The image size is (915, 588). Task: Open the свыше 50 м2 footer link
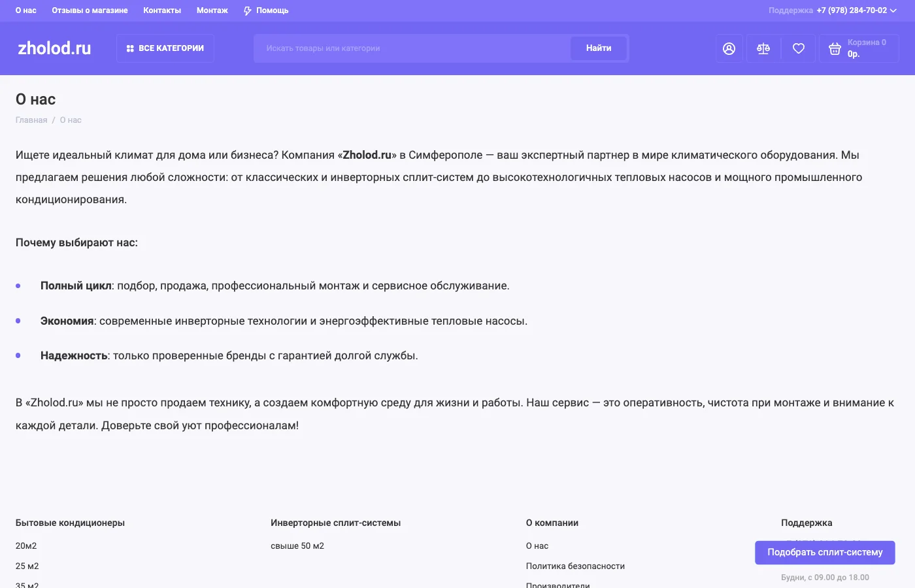297,546
